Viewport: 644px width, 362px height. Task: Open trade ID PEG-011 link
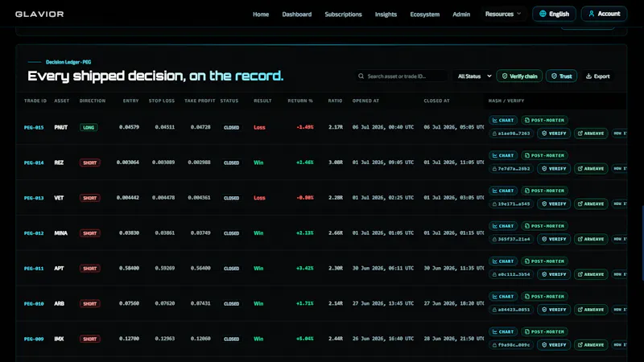(34, 269)
